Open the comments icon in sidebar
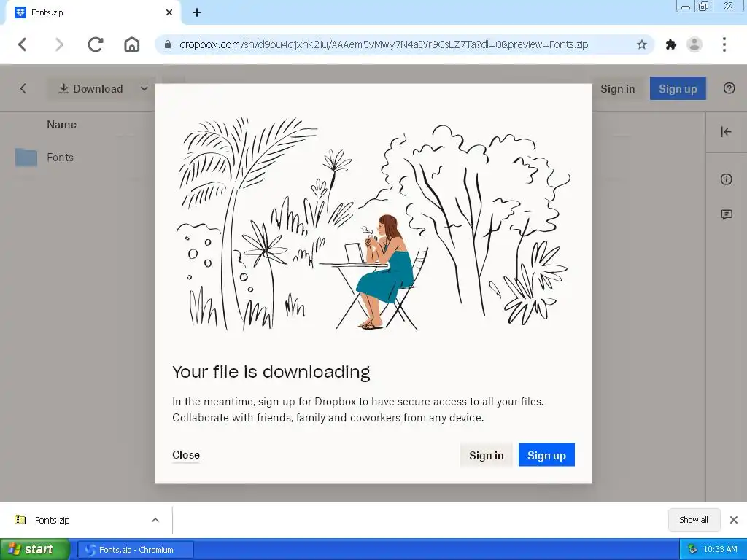The image size is (747, 560). tap(726, 215)
